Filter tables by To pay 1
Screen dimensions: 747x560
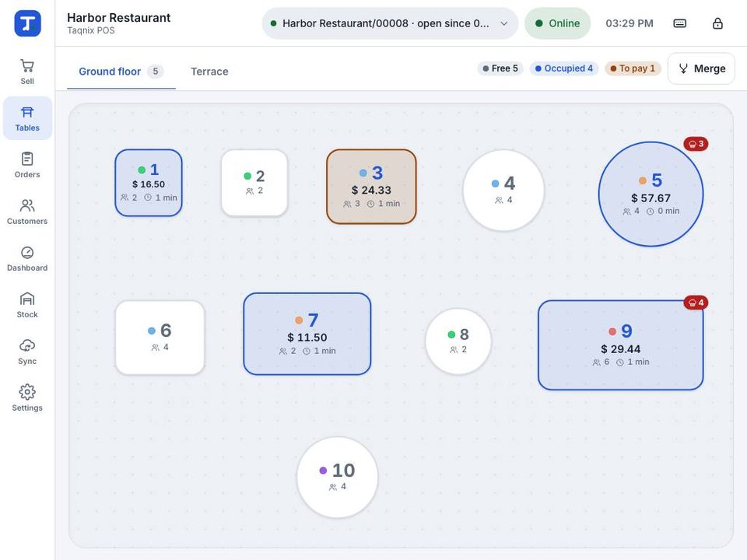633,68
